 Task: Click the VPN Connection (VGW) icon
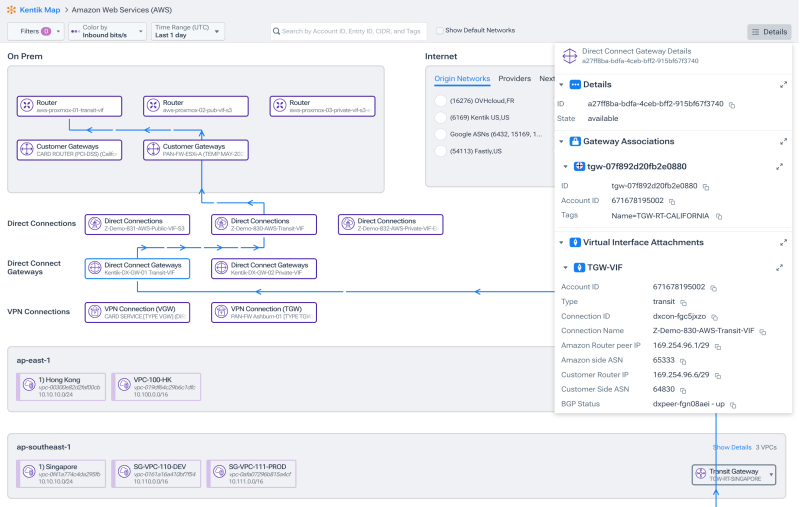(x=95, y=312)
